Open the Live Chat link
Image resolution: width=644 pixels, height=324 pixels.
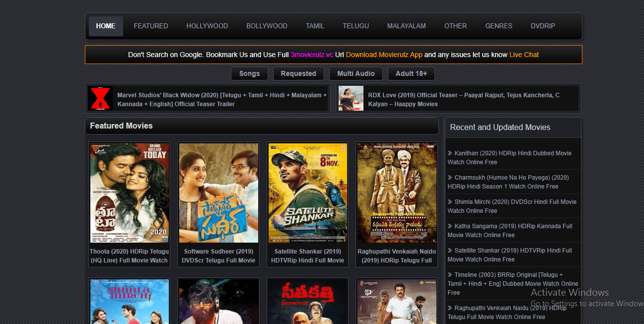[524, 55]
